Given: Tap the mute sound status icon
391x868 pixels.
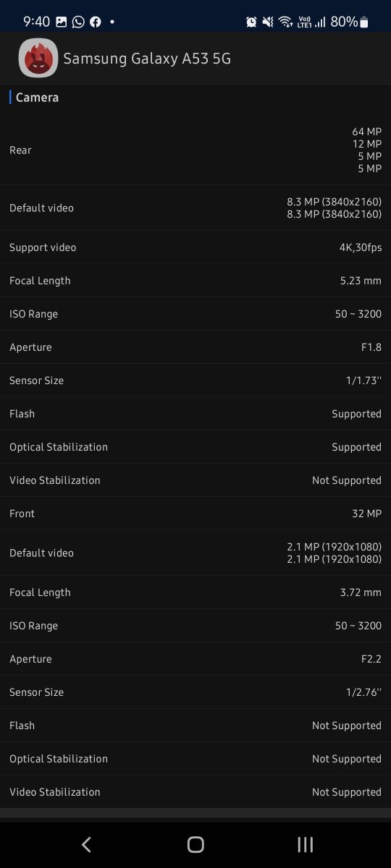Looking at the screenshot, I should (x=268, y=22).
